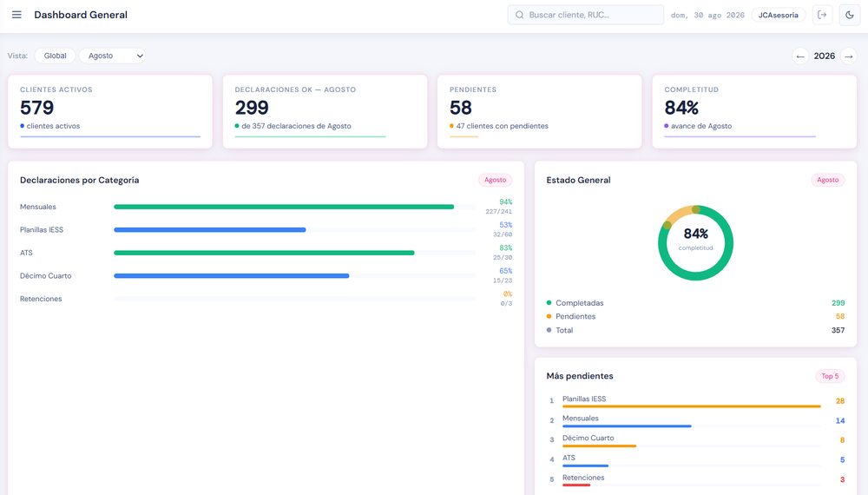Click Agosto badge in Estado General
Image resolution: width=868 pixels, height=495 pixels.
(x=827, y=180)
